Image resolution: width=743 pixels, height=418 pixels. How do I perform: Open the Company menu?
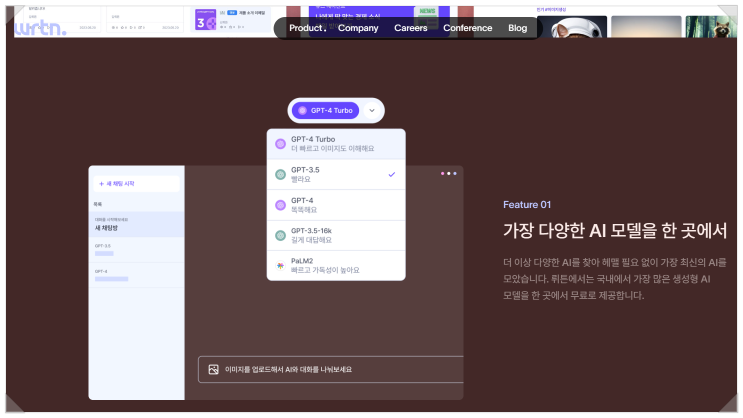358,28
